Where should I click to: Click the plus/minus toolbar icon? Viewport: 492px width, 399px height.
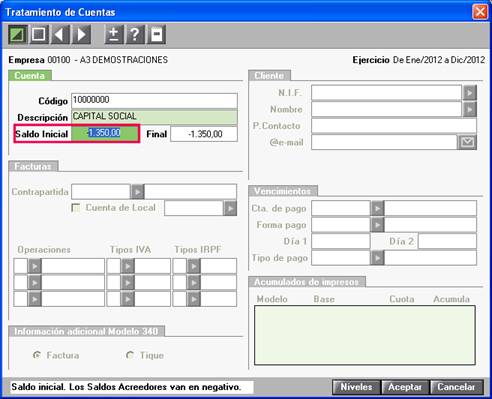114,34
